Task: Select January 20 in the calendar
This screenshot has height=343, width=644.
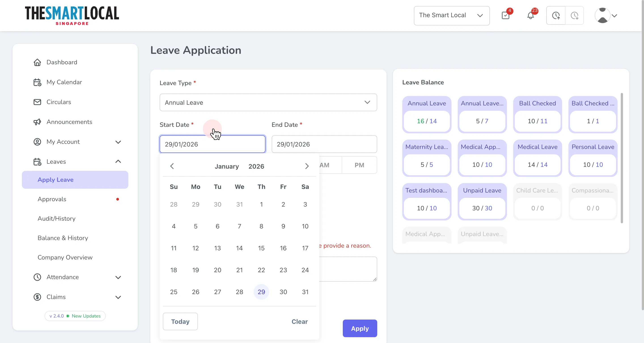Action: (218, 270)
